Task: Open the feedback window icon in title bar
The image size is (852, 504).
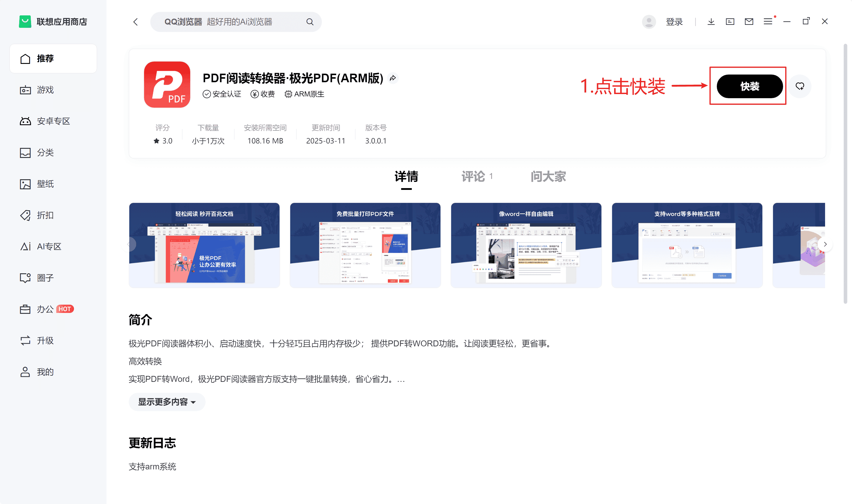Action: click(x=730, y=22)
